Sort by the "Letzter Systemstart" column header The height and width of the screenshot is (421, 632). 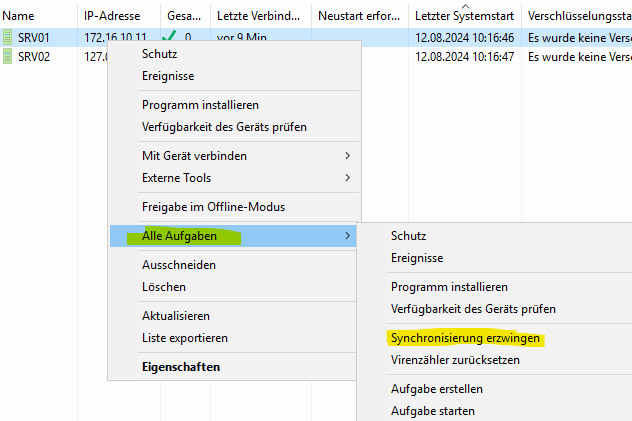[464, 17]
